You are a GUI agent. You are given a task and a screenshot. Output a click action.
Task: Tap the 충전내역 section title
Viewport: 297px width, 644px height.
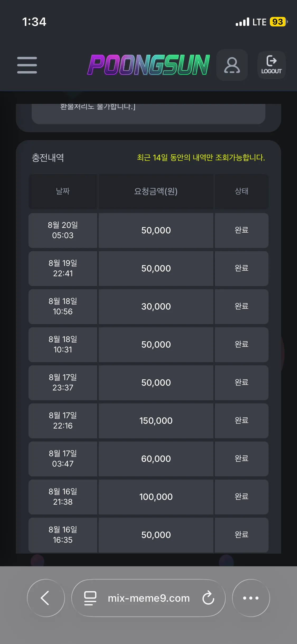coord(48,158)
